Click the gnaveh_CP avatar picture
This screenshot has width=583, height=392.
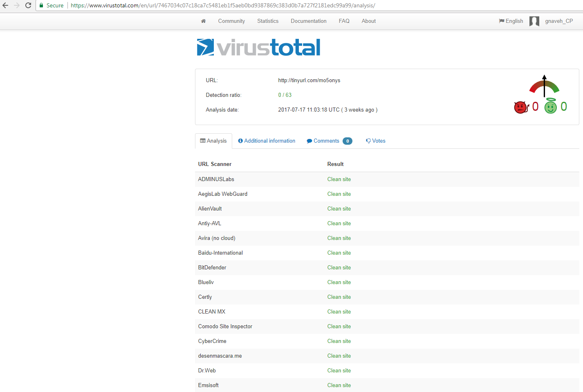(534, 21)
